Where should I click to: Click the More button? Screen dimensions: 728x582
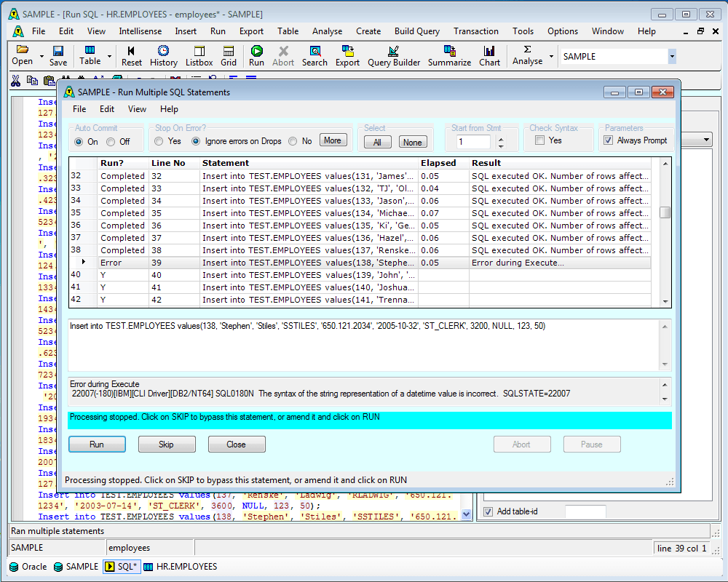point(333,140)
